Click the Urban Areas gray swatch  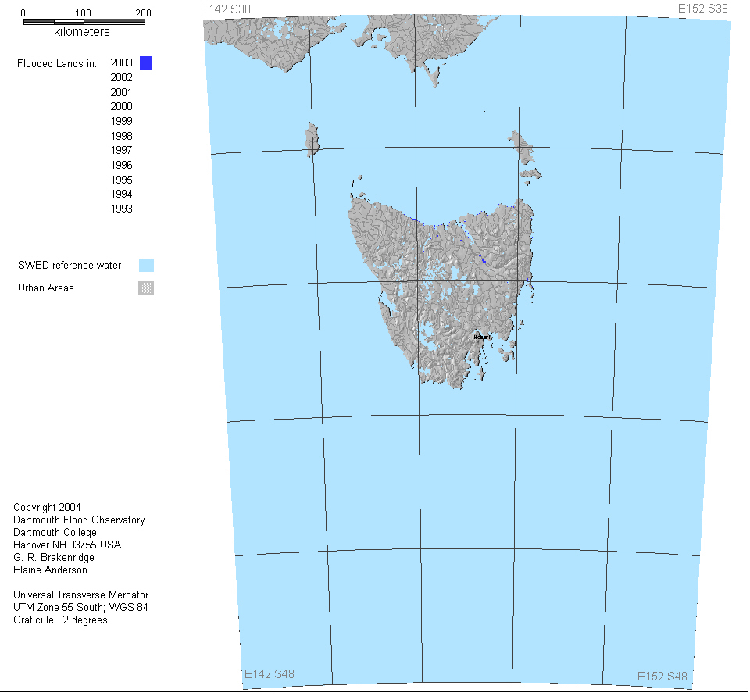[x=146, y=287]
